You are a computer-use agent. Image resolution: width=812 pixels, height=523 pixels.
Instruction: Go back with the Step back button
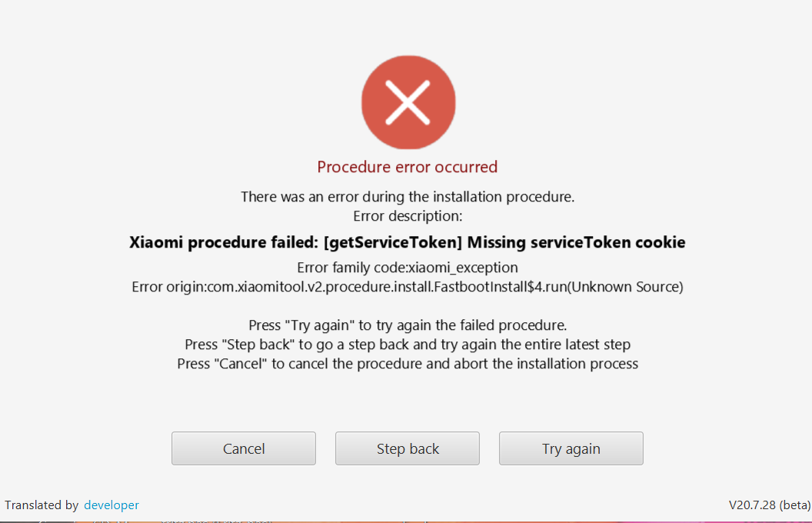tap(407, 448)
